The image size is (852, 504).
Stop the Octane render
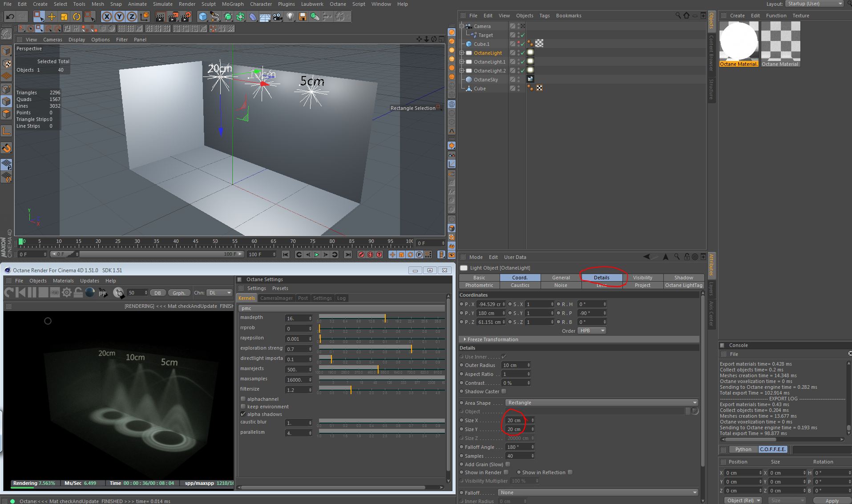[x=43, y=292]
